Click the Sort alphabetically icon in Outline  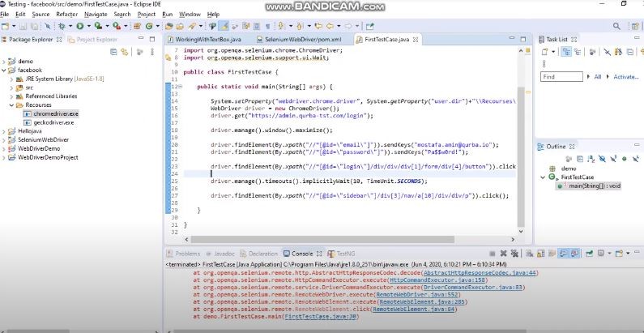pyautogui.click(x=591, y=159)
